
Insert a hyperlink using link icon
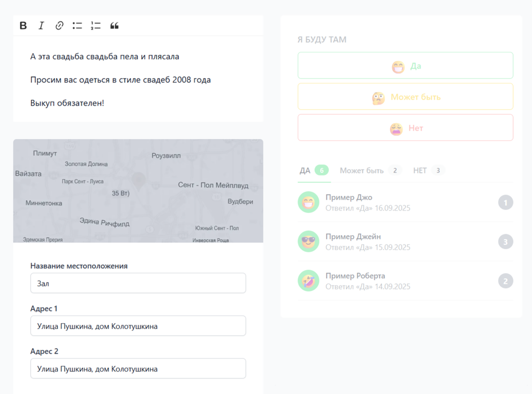tap(59, 26)
